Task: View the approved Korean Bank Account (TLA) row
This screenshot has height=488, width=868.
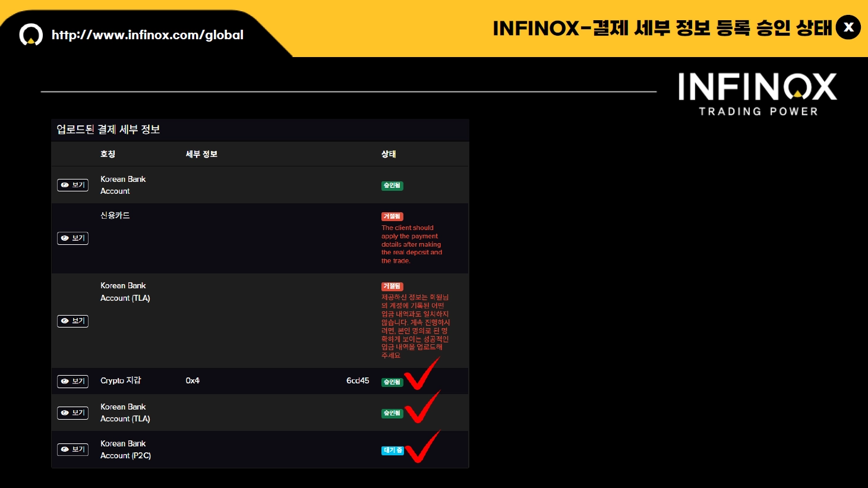Action: pyautogui.click(x=72, y=413)
